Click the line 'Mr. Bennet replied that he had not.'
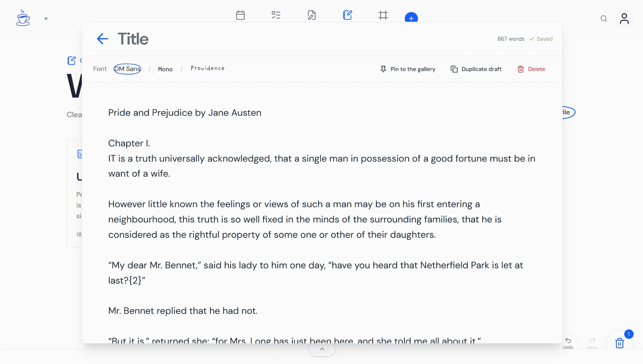 [183, 311]
